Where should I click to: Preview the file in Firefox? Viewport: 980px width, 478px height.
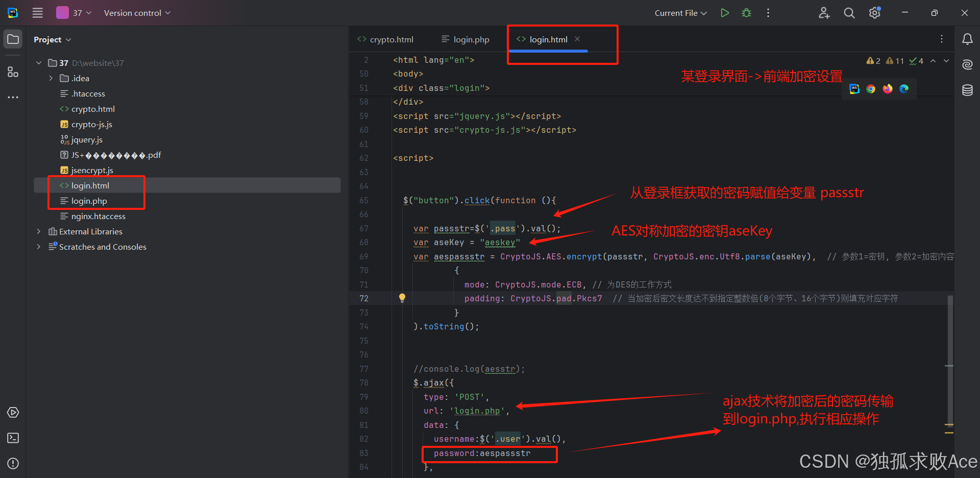click(x=887, y=88)
